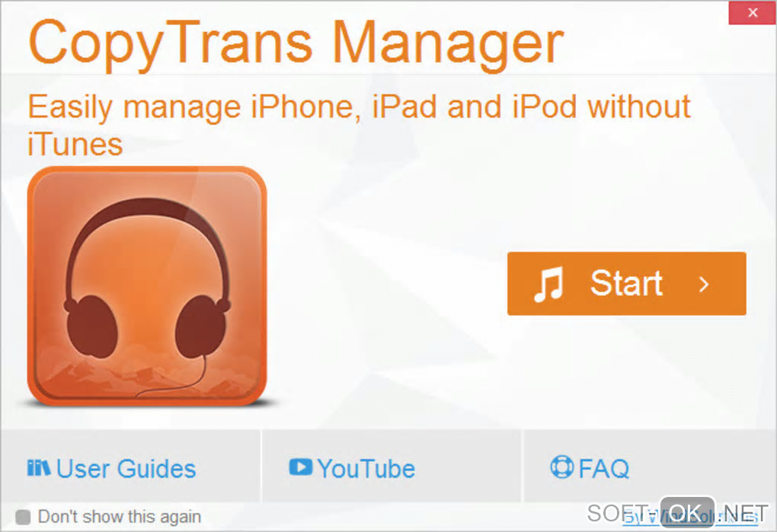Follow the By WindSolutions link
Viewport: 777px width, 532px height.
pyautogui.click(x=690, y=517)
